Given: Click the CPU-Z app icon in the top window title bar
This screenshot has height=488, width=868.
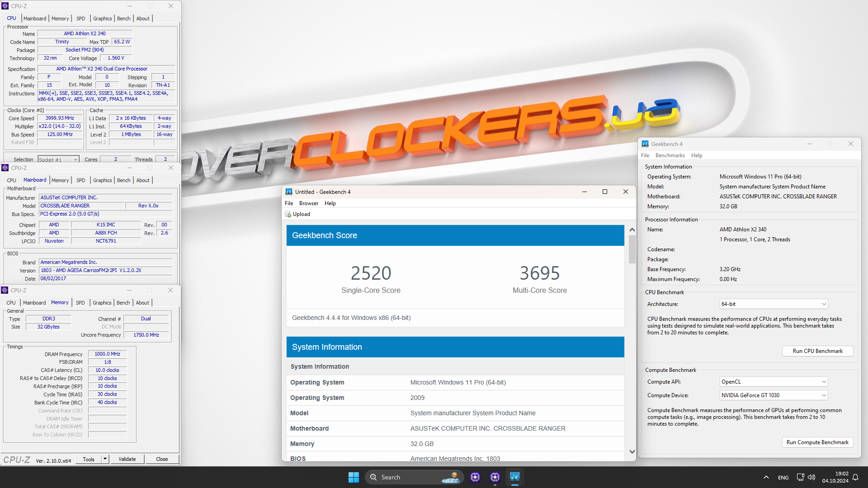Looking at the screenshot, I should pyautogui.click(x=5, y=6).
